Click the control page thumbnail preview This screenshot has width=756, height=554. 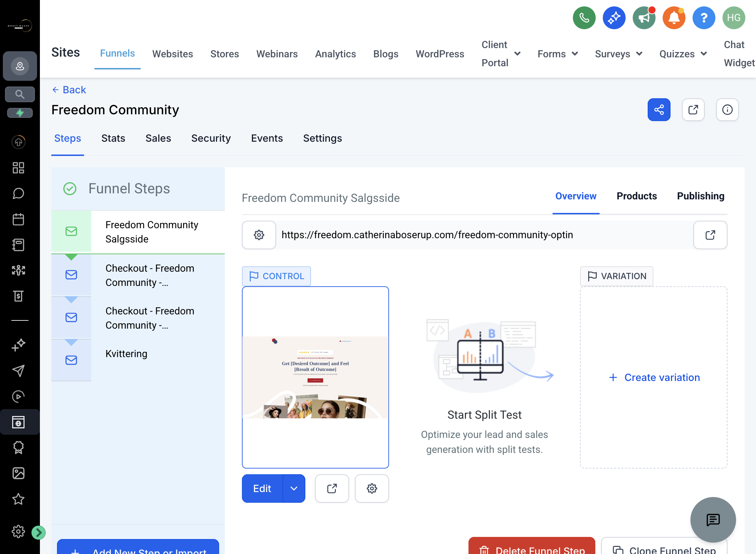click(x=315, y=377)
